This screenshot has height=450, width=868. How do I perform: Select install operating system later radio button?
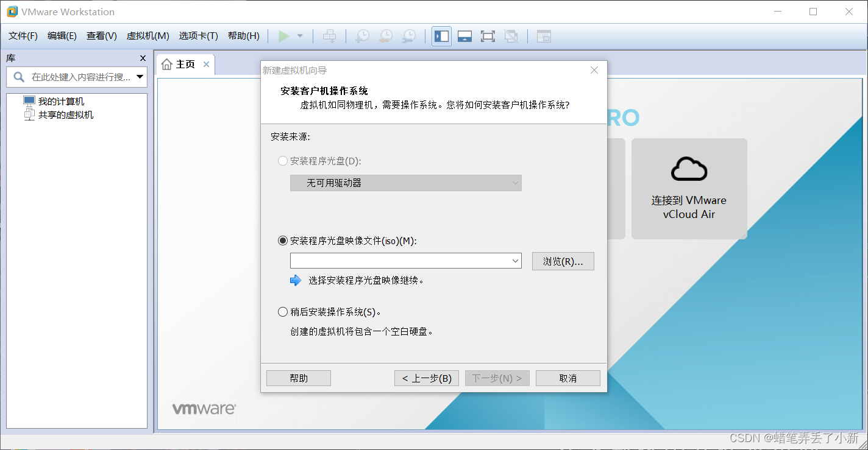click(283, 312)
